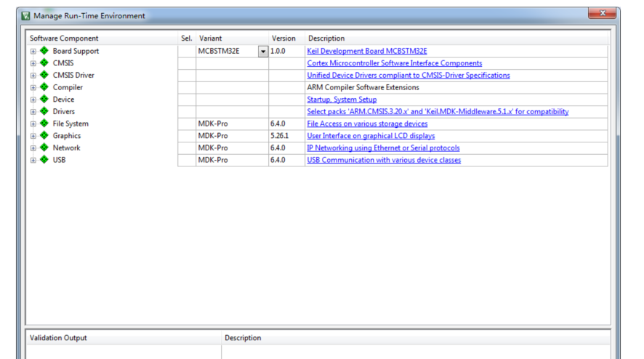The width and height of the screenshot is (644, 359).
Task: Click the green diamond icon next to Graphics
Action: [44, 136]
